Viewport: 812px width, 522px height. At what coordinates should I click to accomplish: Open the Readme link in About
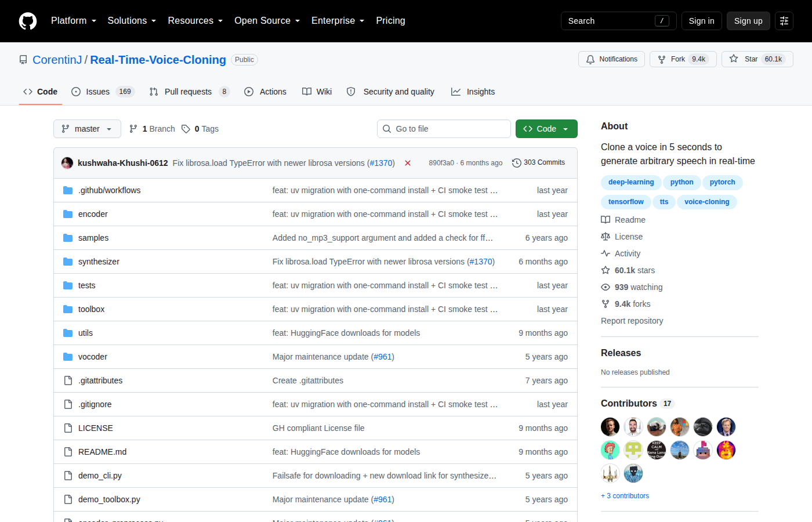click(x=623, y=220)
